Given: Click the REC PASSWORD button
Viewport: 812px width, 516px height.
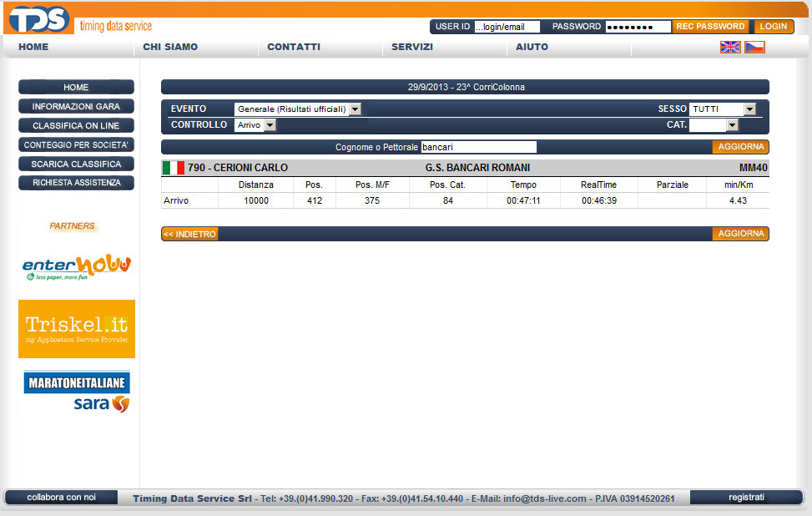Looking at the screenshot, I should pyautogui.click(x=710, y=27).
